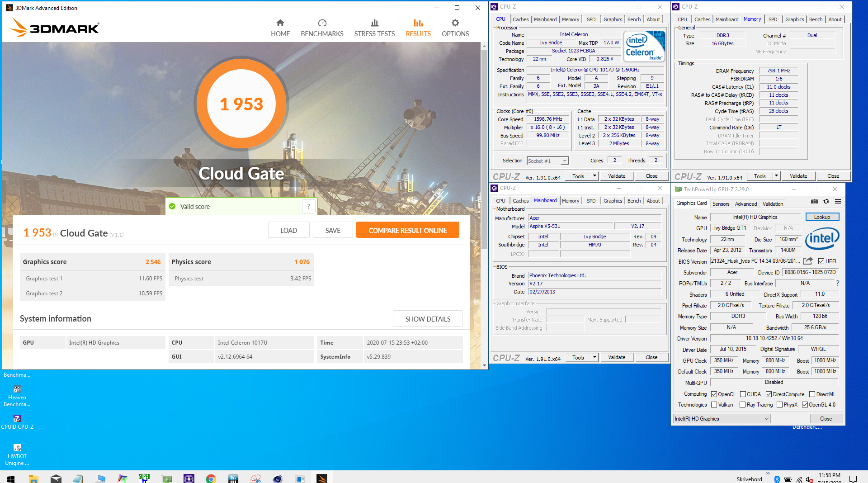Open SPD tab in the Memory CPU-Z window

click(773, 19)
